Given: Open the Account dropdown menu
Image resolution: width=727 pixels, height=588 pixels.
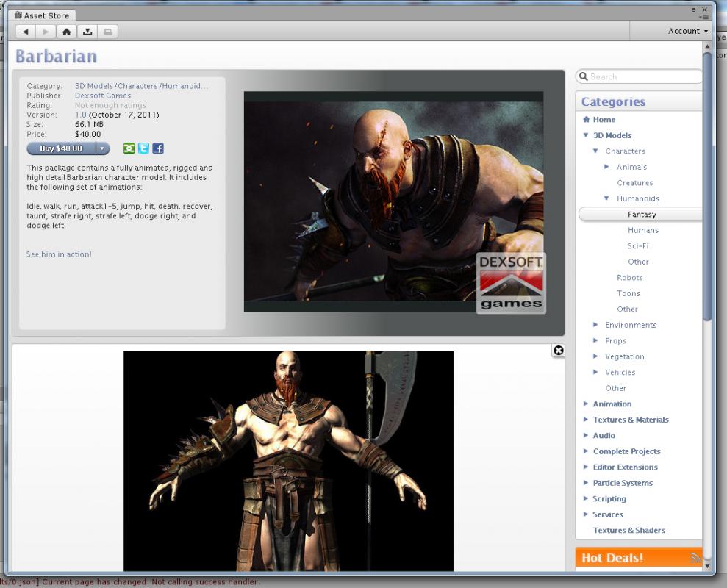Looking at the screenshot, I should (x=688, y=31).
